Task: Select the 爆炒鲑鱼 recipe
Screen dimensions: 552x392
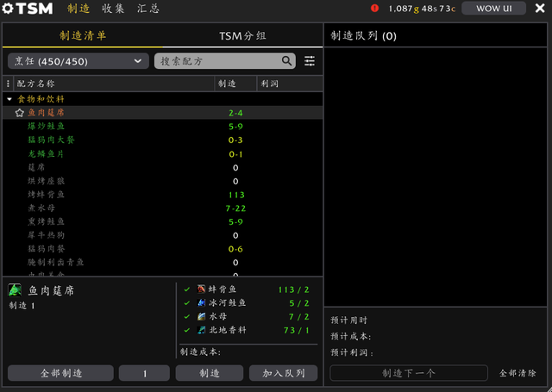Action: (x=163, y=126)
